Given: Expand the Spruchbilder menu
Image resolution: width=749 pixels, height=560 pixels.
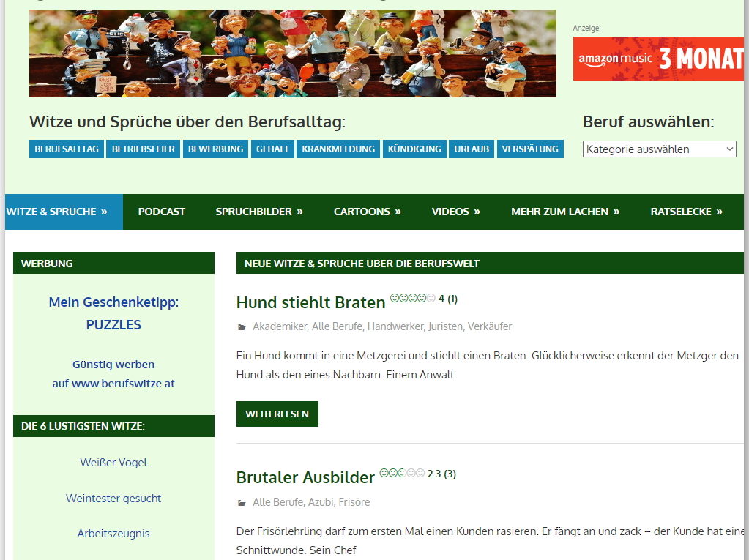Looking at the screenshot, I should [259, 212].
